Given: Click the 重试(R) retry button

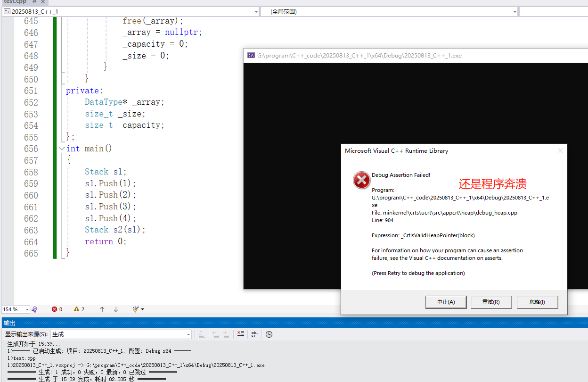Looking at the screenshot, I should point(491,302).
